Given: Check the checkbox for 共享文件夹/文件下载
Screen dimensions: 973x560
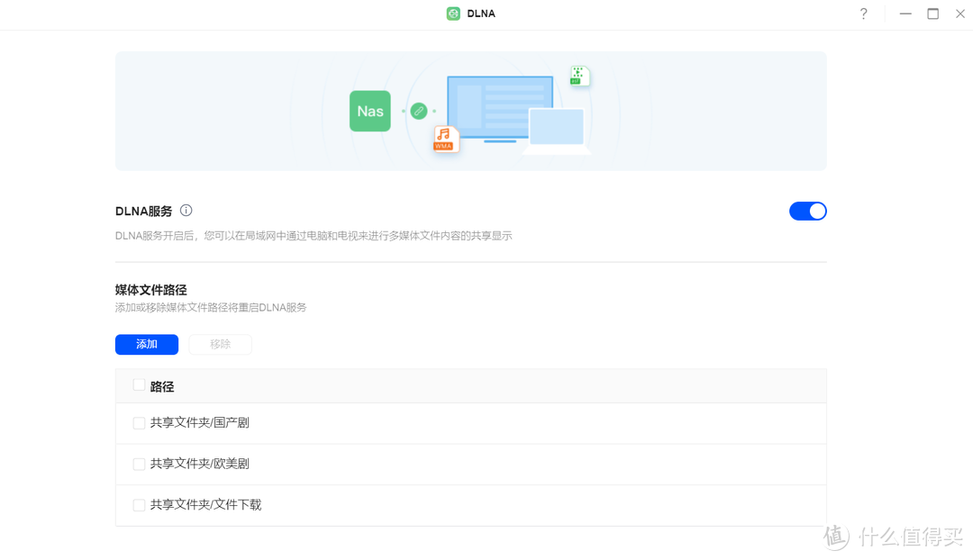Looking at the screenshot, I should (139, 504).
